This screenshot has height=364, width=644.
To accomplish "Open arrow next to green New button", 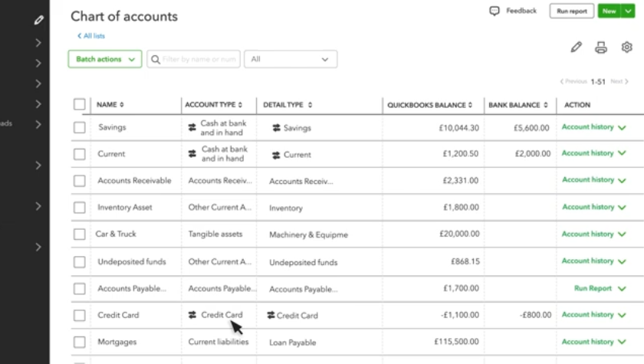I will click(x=629, y=11).
